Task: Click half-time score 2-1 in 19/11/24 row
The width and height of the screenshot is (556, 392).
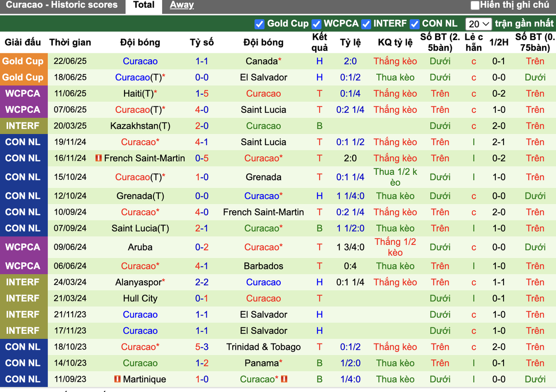Action: point(499,142)
